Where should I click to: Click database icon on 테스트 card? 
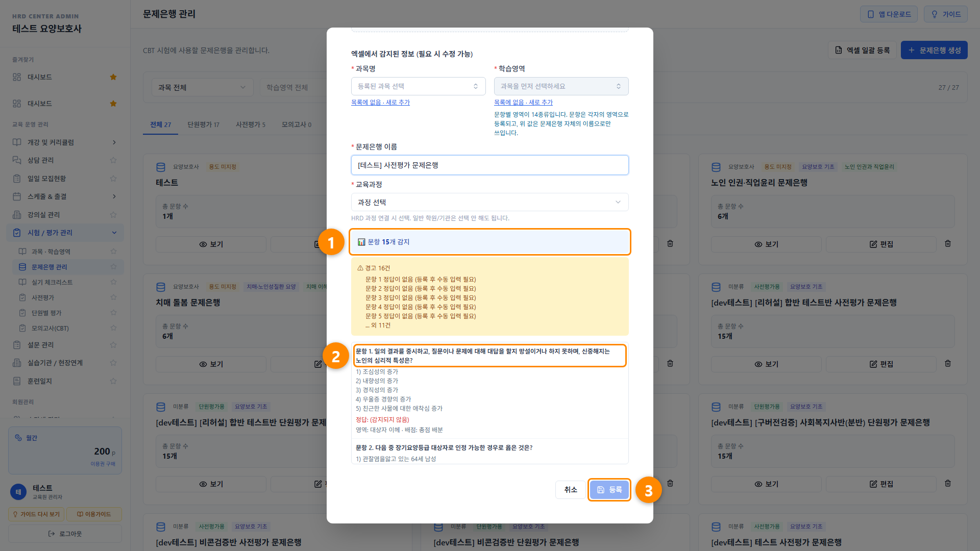tap(161, 167)
